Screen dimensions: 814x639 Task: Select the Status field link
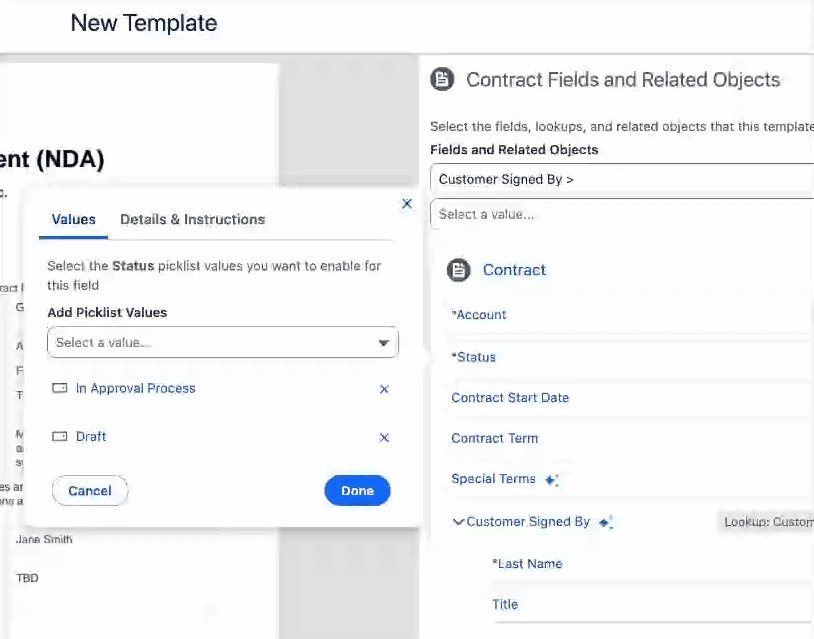474,357
